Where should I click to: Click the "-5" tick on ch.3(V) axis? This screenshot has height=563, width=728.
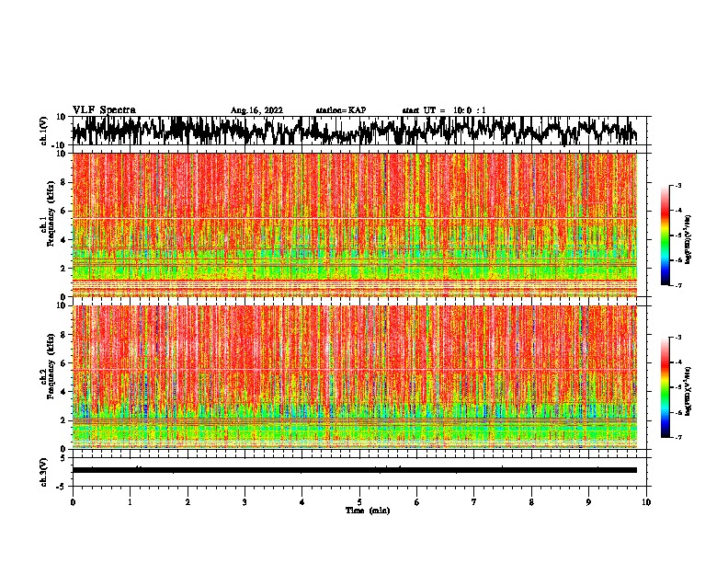click(x=63, y=487)
